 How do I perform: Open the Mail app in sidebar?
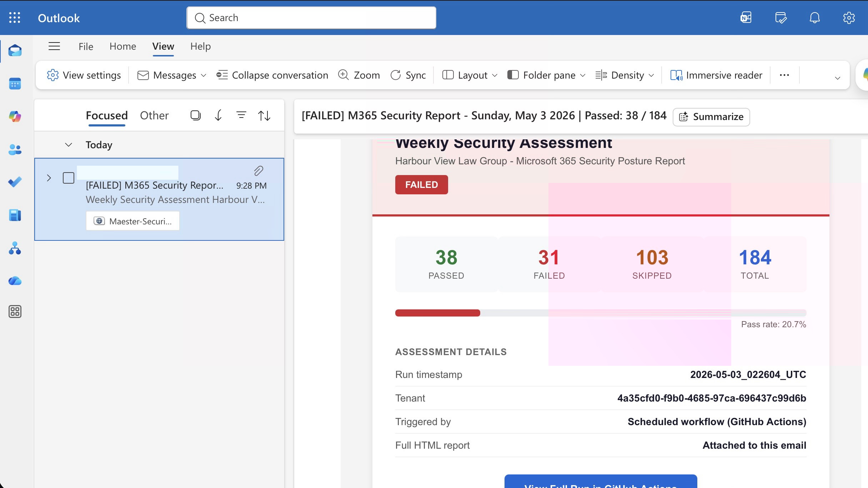[15, 51]
